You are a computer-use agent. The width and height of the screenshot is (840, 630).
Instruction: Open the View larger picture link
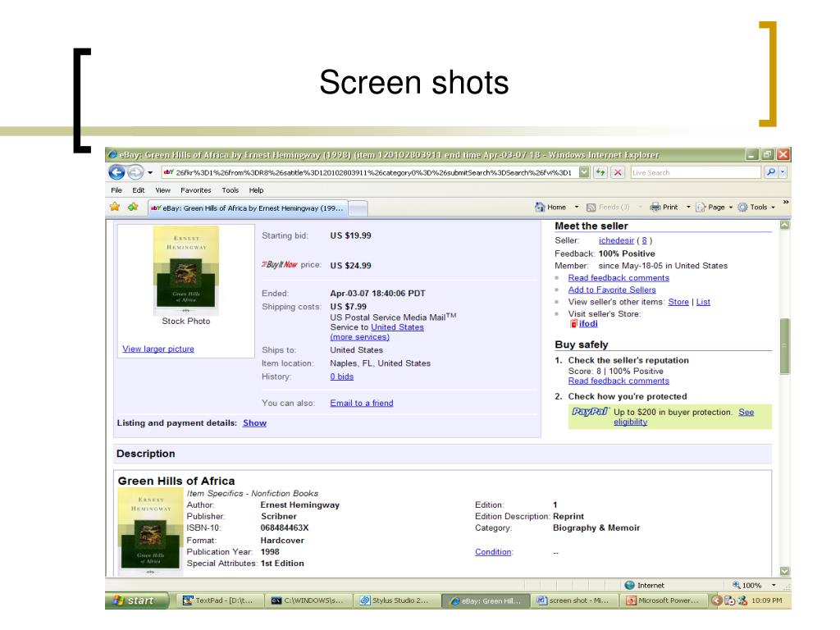158,349
